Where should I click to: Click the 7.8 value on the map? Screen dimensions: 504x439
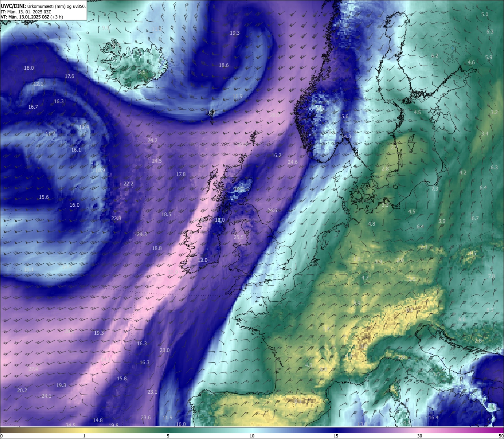[491, 276]
